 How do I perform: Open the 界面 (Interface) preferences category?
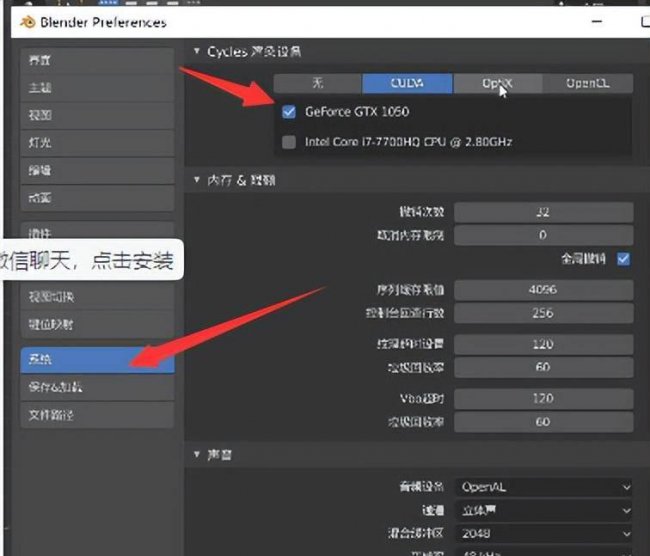tap(97, 61)
